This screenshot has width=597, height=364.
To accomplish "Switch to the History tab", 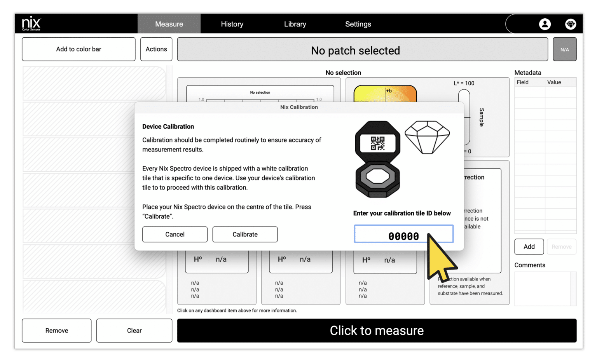I will coord(232,24).
